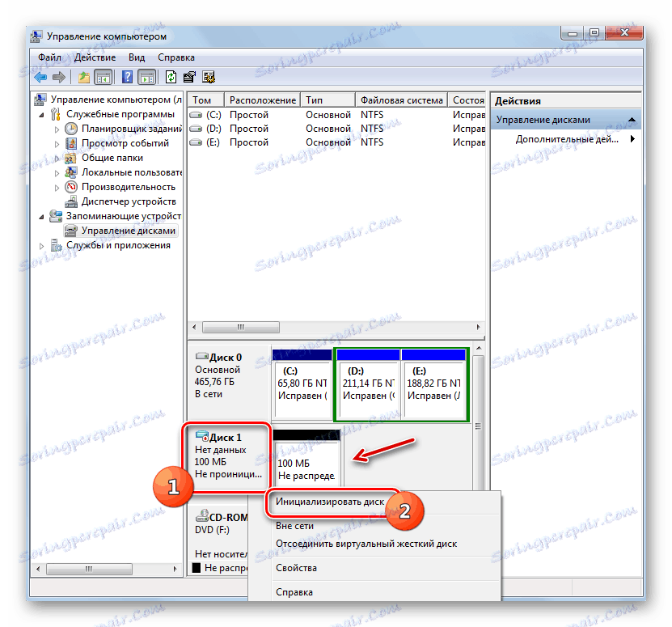Click the tree pane scroll right arrow
The width and height of the screenshot is (672, 627).
pyautogui.click(x=175, y=569)
